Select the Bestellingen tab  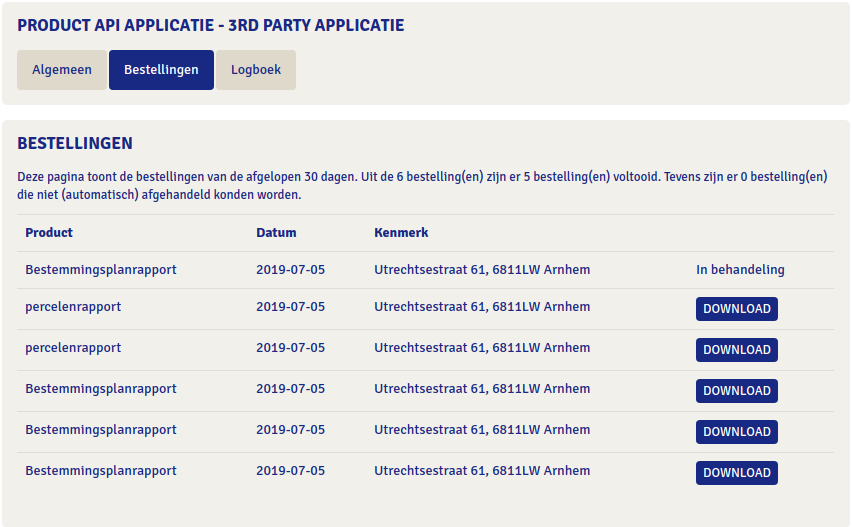pyautogui.click(x=161, y=70)
